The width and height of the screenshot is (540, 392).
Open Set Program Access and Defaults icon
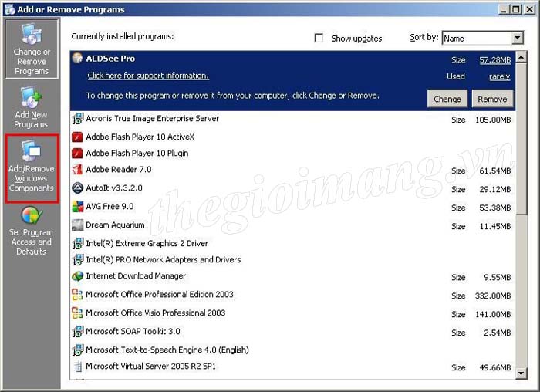click(x=32, y=215)
